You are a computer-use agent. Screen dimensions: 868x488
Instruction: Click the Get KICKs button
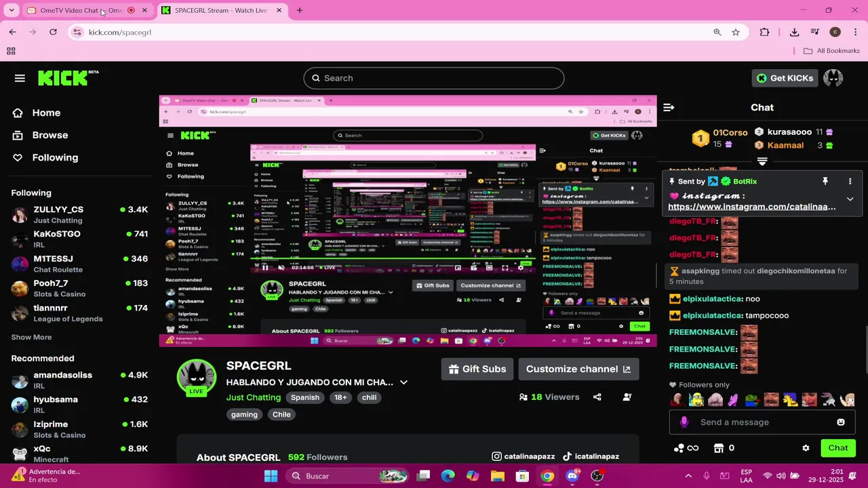click(785, 78)
